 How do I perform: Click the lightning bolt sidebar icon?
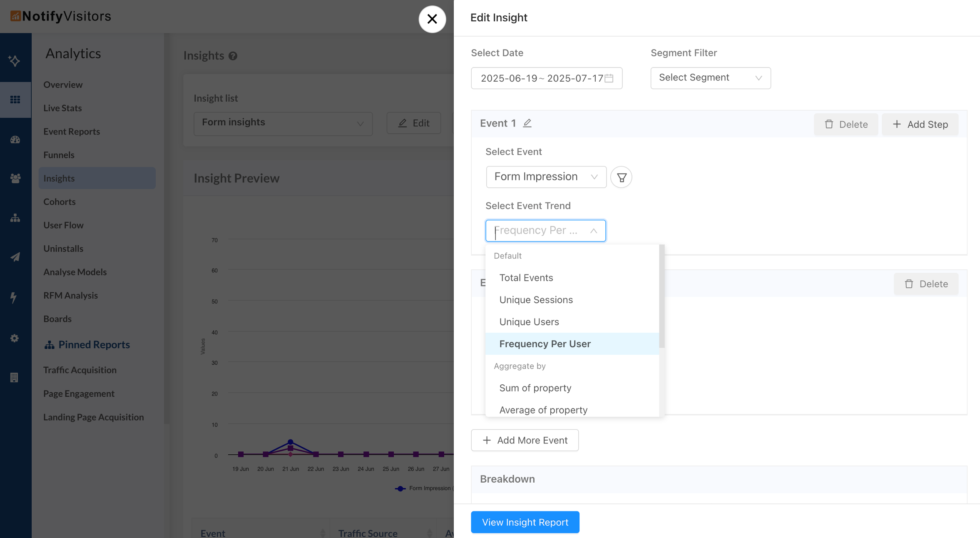[14, 297]
